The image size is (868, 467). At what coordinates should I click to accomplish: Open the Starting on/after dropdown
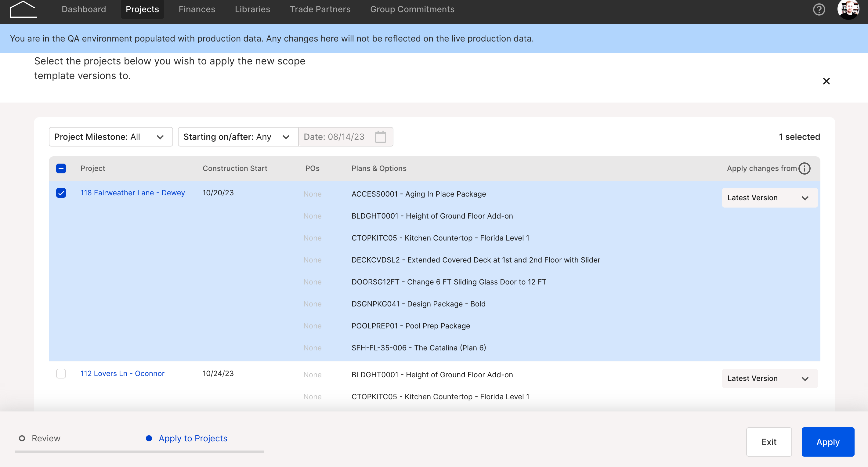238,137
